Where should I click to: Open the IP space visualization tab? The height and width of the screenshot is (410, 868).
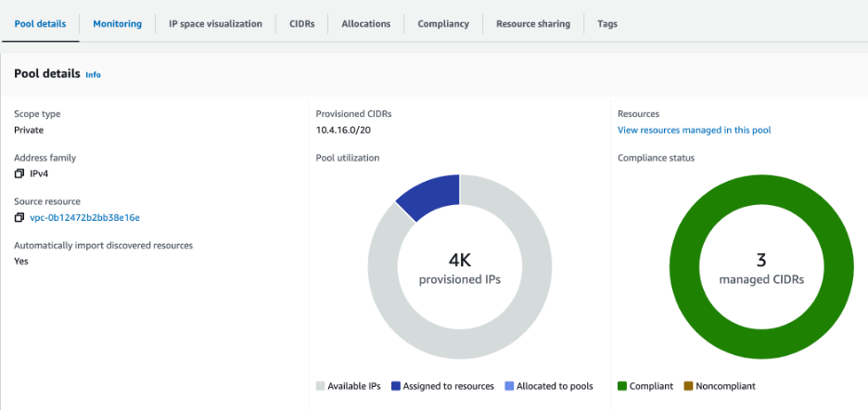pyautogui.click(x=215, y=24)
